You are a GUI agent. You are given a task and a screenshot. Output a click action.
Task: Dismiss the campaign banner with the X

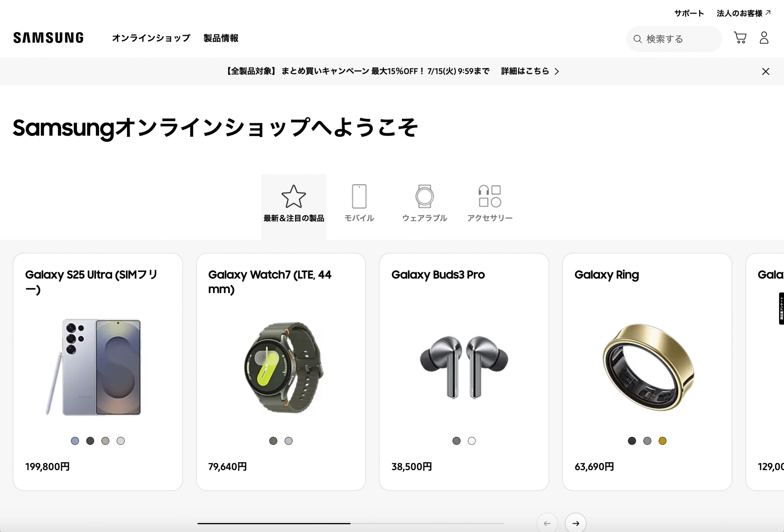(765, 71)
